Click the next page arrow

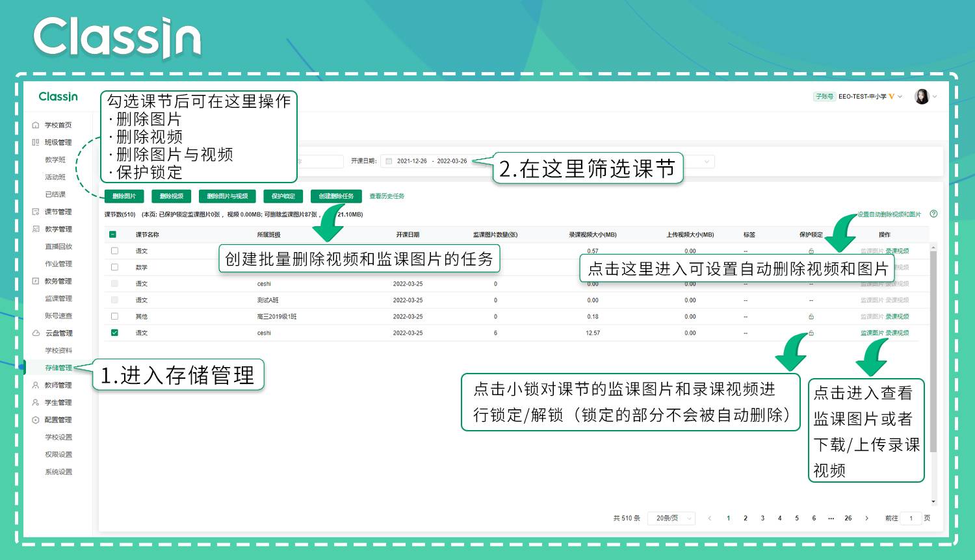click(x=866, y=518)
